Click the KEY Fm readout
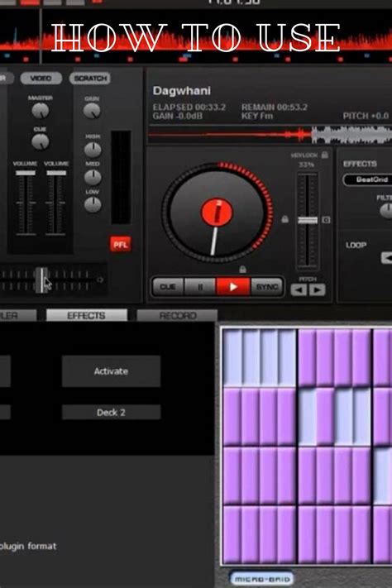The width and height of the screenshot is (392, 588). tap(257, 117)
